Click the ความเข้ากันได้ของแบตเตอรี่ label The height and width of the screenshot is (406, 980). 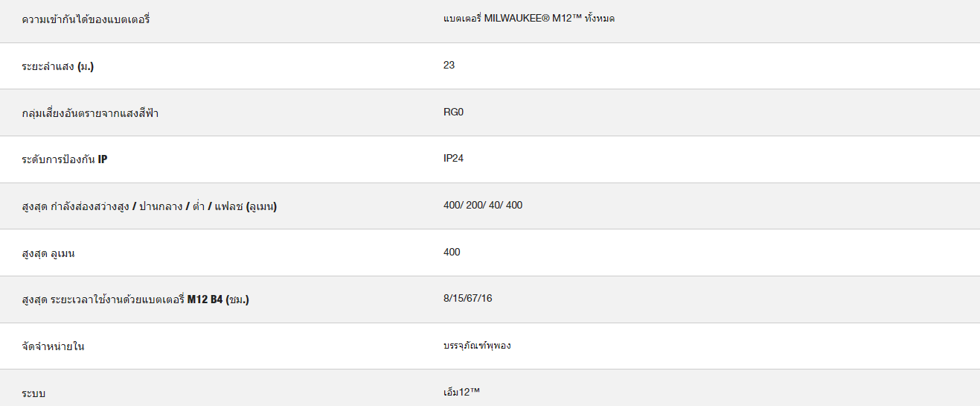tap(86, 19)
